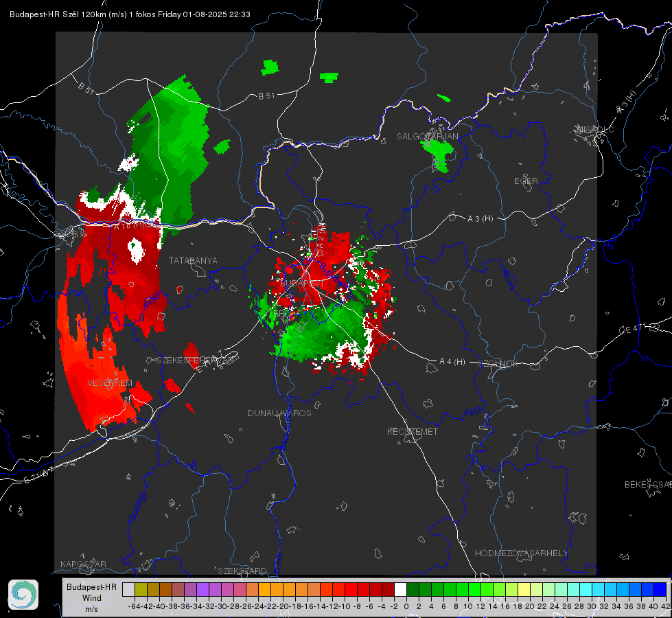Click the yellow swatch above 18 in legend
Viewport: 672px width, 618px height.
tap(524, 589)
